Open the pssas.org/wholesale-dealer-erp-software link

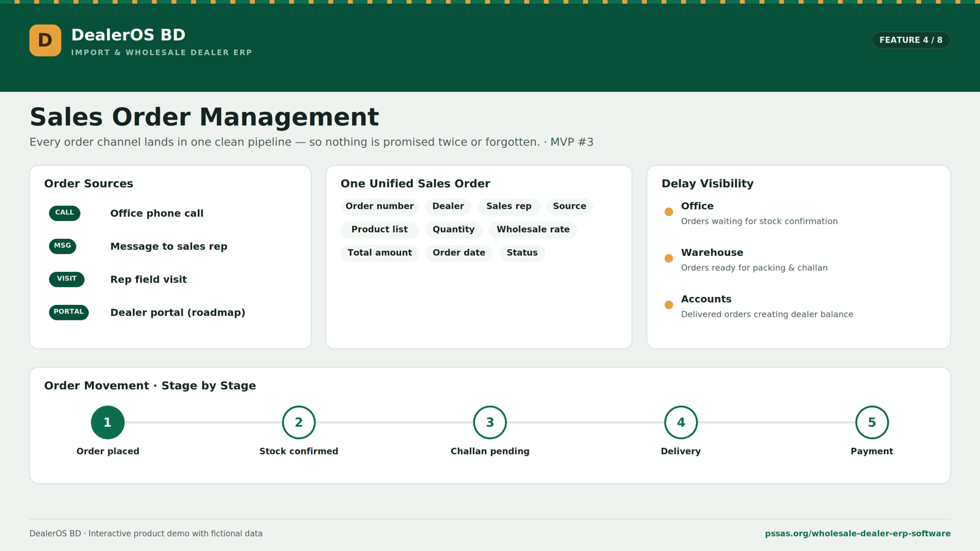858,534
